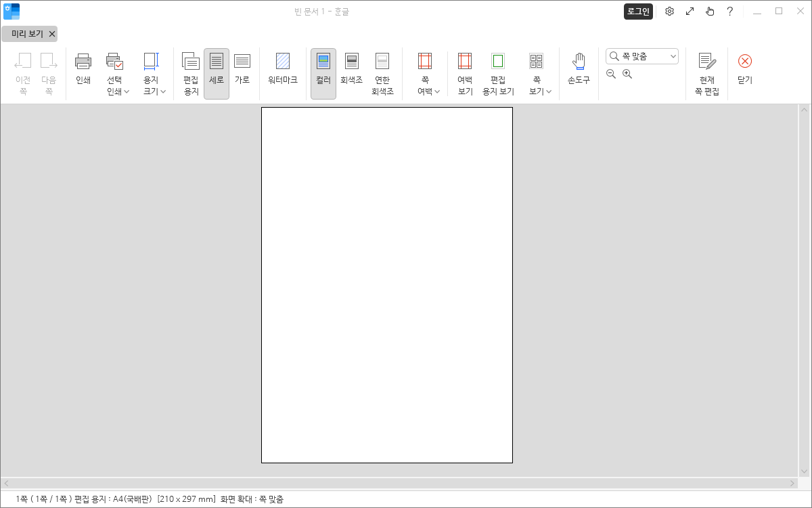Viewport: 812px width, 508px height.
Task: Click the vertical scrollbar down arrow
Action: tap(804, 472)
